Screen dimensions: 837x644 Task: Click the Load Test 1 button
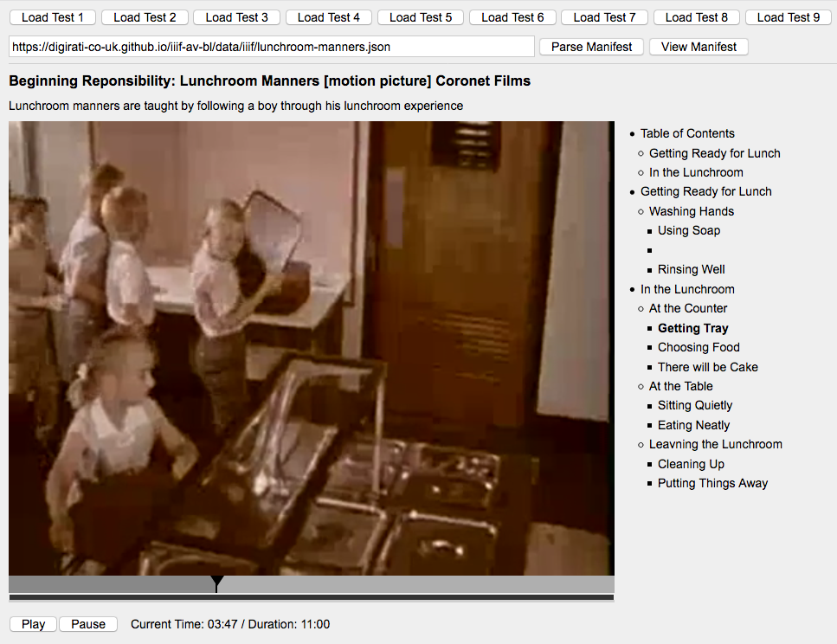point(52,17)
